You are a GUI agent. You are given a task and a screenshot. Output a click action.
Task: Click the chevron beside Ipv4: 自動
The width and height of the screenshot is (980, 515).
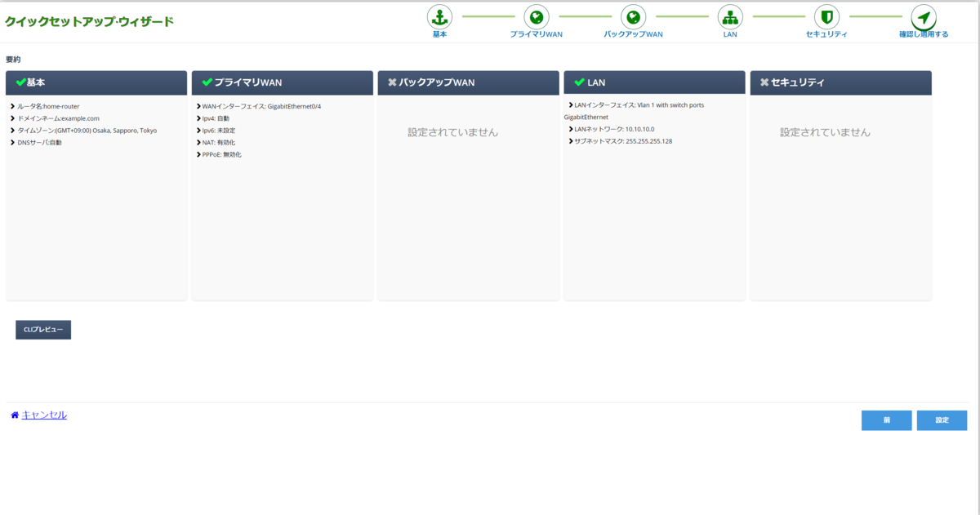(x=198, y=118)
